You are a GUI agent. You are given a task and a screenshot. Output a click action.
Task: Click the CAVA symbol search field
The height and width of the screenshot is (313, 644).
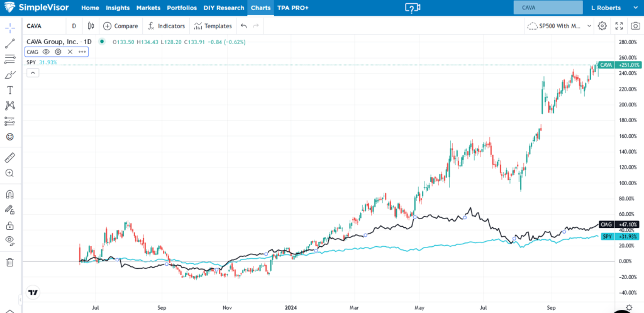click(x=45, y=26)
